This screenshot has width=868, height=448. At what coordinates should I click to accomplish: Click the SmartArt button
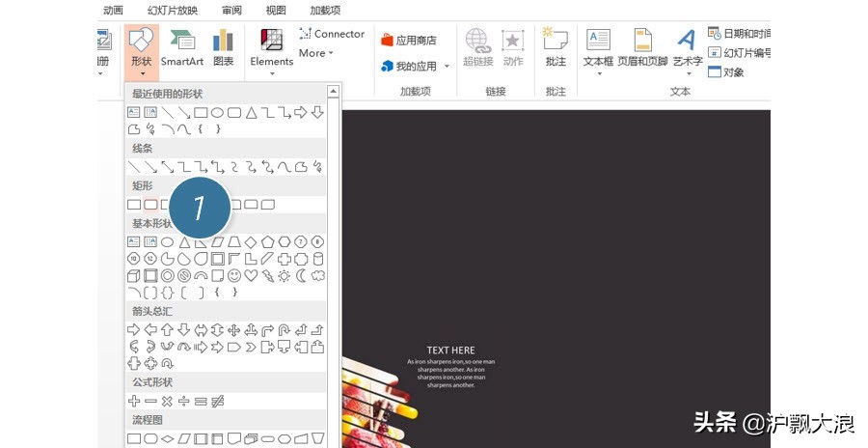(182, 49)
